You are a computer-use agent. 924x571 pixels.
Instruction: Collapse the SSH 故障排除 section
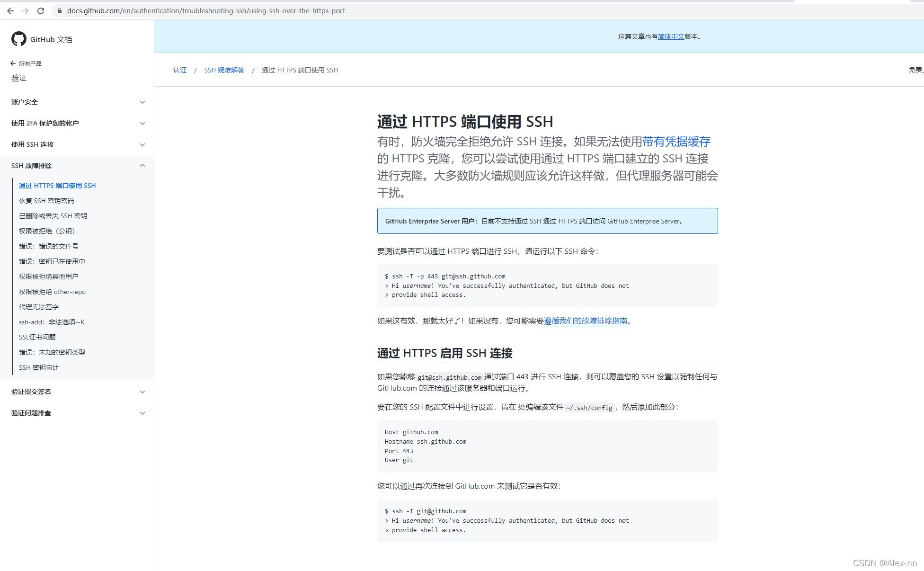pyautogui.click(x=142, y=166)
